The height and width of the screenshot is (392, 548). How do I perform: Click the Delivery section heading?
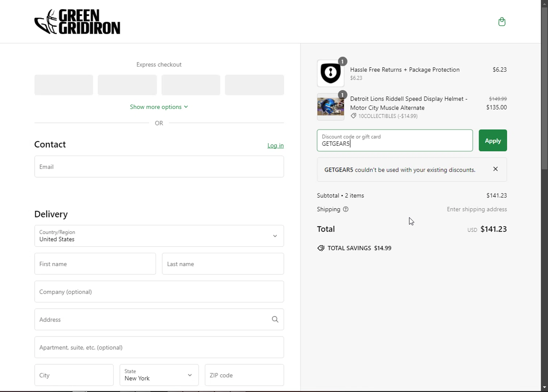coord(51,214)
